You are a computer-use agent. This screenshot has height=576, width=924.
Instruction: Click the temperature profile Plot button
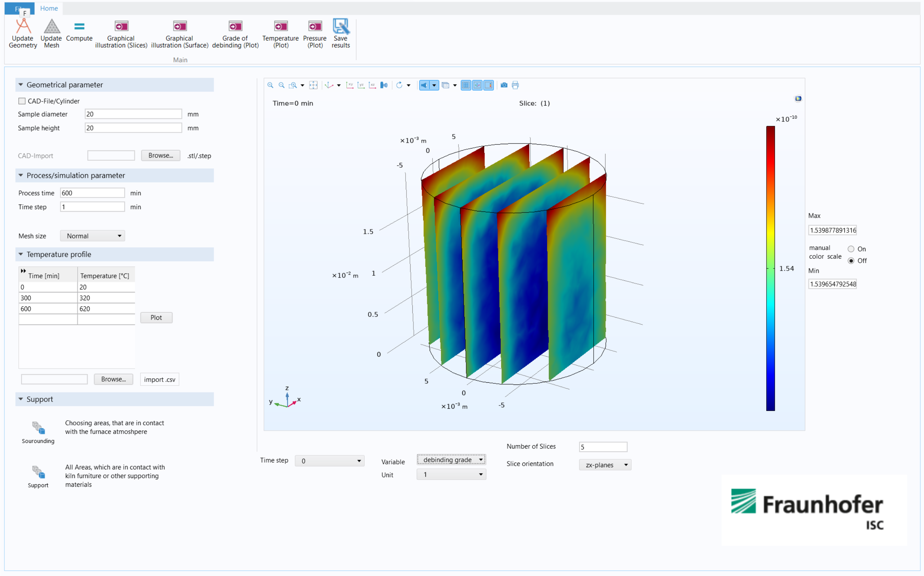click(156, 318)
